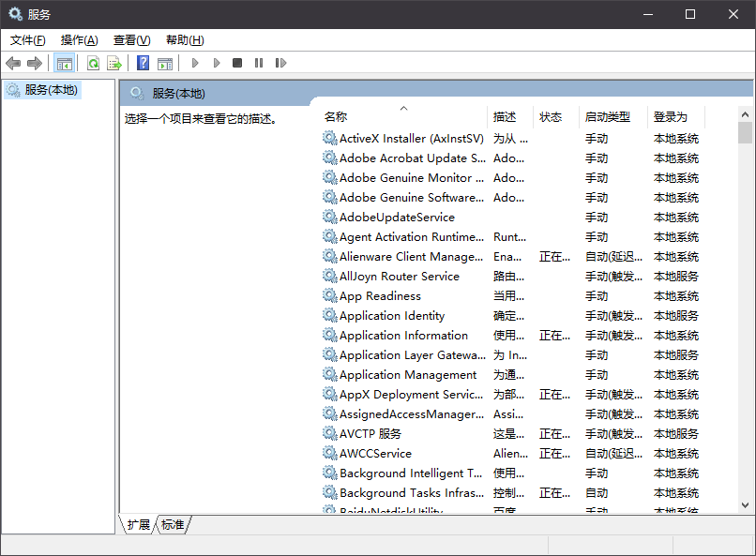The height and width of the screenshot is (556, 756).
Task: Sort by the 名称 column header
Action: 403,116
